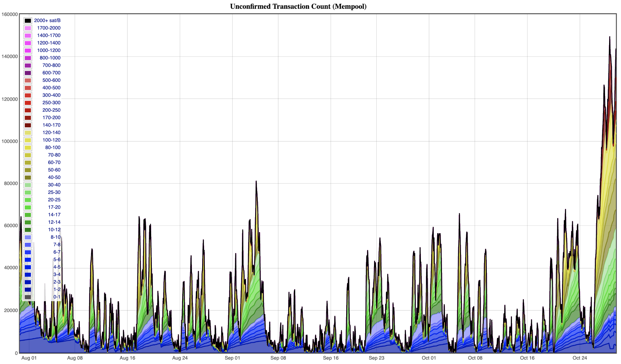Click the 80000 y-axis value
The image size is (621, 364).
[x=11, y=183]
